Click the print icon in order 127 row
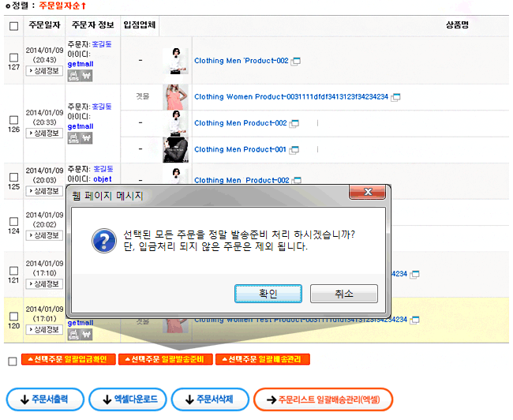 click(73, 76)
